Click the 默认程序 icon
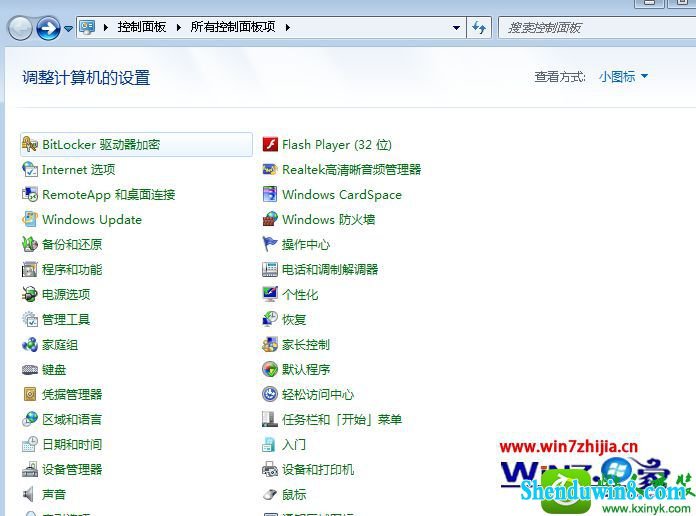 (270, 369)
